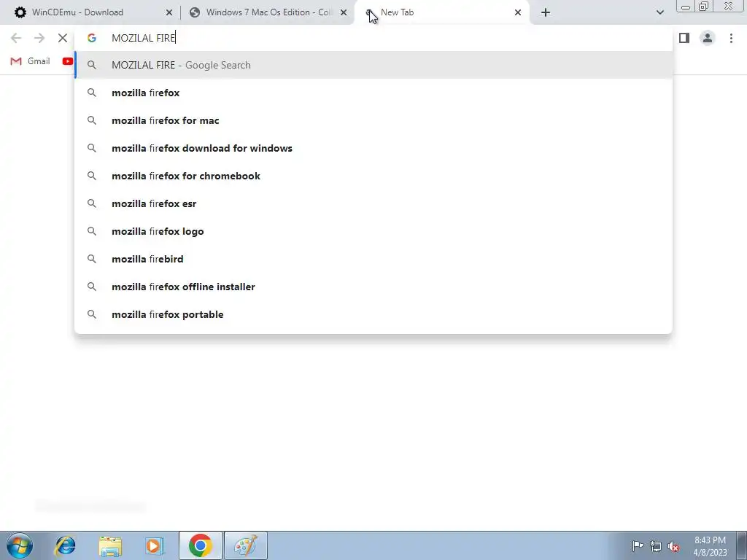Open Windows Explorer from the taskbar
Image resolution: width=747 pixels, height=560 pixels.
click(x=110, y=545)
